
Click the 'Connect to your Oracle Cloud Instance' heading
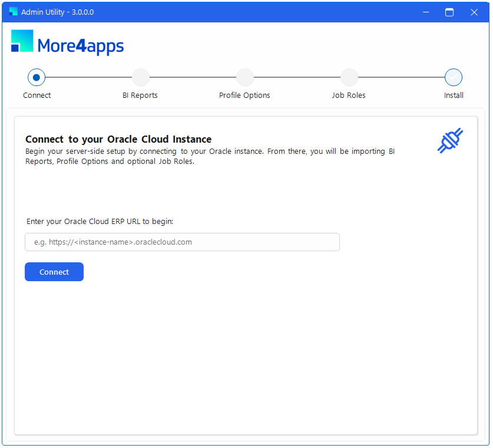coord(118,139)
